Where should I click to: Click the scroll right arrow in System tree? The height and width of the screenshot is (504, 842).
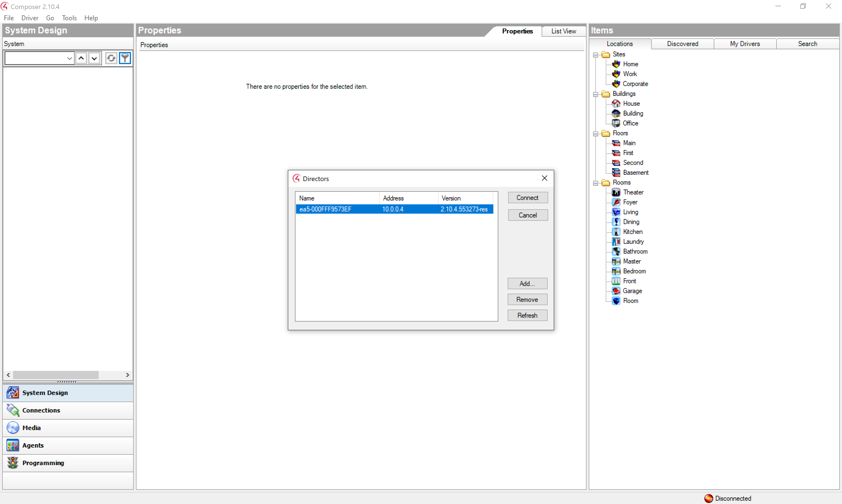[x=127, y=375]
